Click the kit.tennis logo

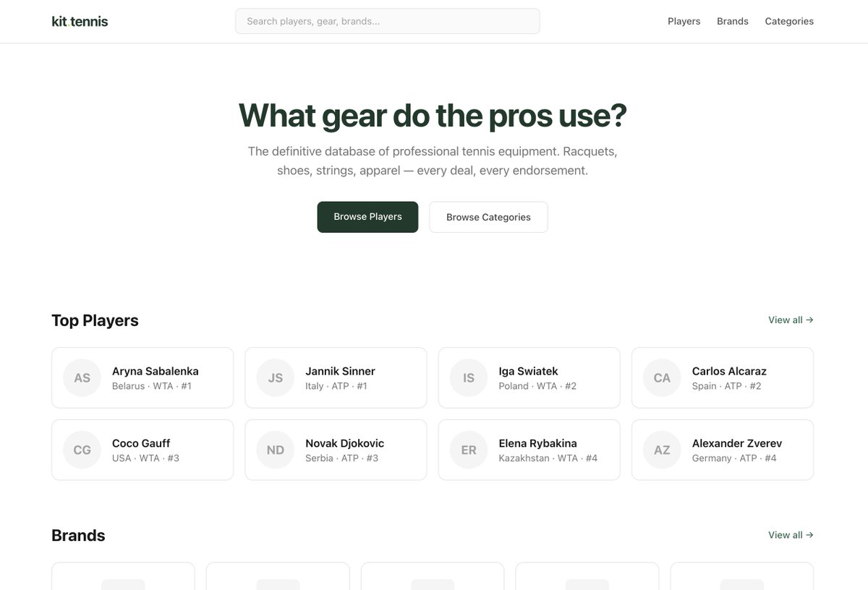click(x=80, y=21)
